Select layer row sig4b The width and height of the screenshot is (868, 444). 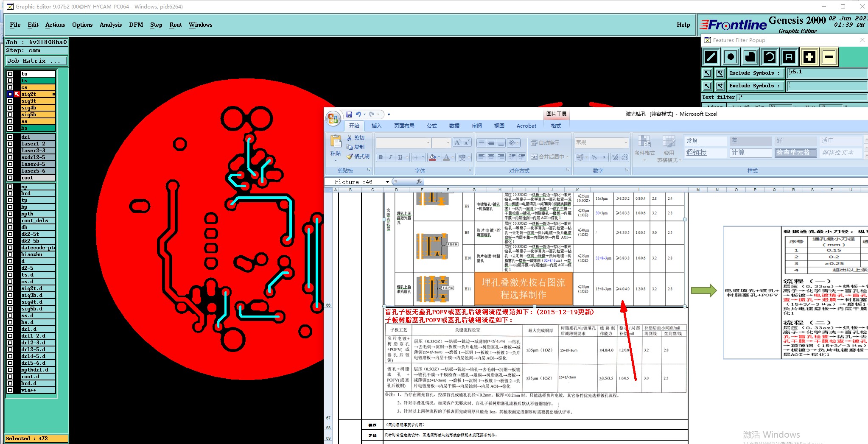coord(38,108)
